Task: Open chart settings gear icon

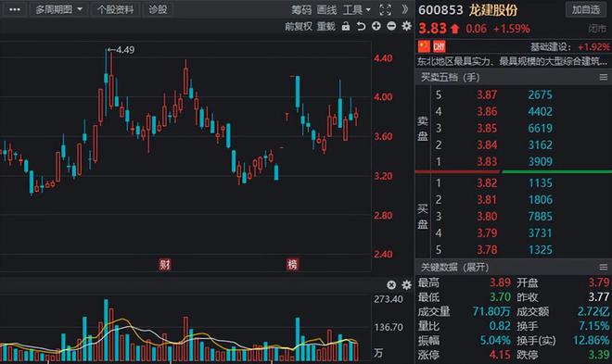Action: (x=407, y=26)
